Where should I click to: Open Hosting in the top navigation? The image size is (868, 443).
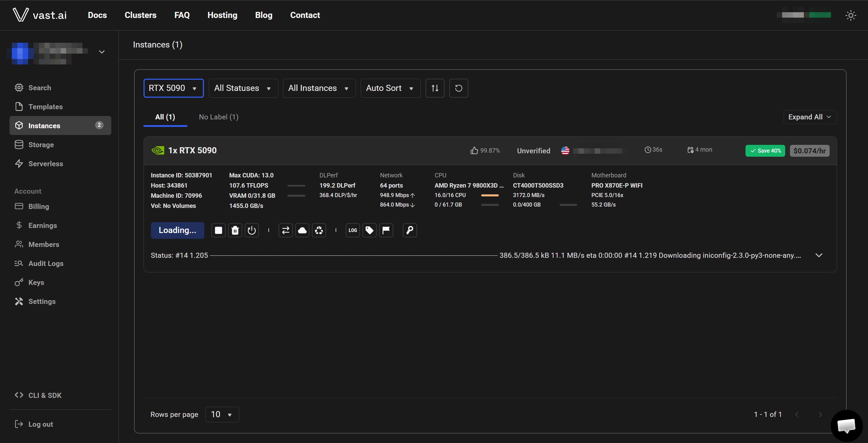(222, 15)
